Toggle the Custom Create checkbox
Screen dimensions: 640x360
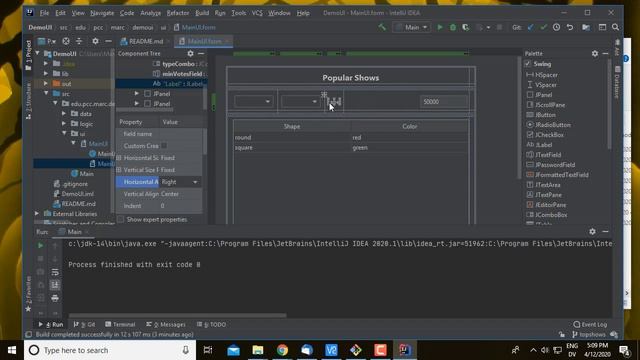point(164,146)
